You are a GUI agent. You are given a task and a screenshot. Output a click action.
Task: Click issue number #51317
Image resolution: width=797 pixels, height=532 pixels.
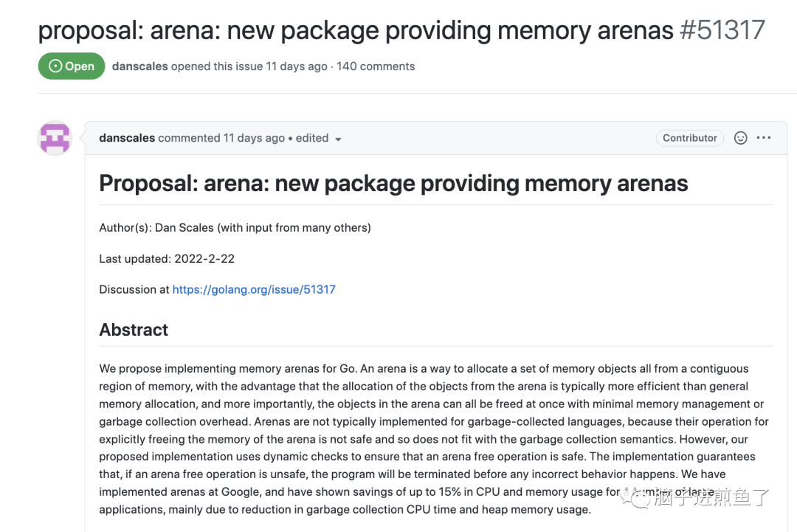[722, 31]
